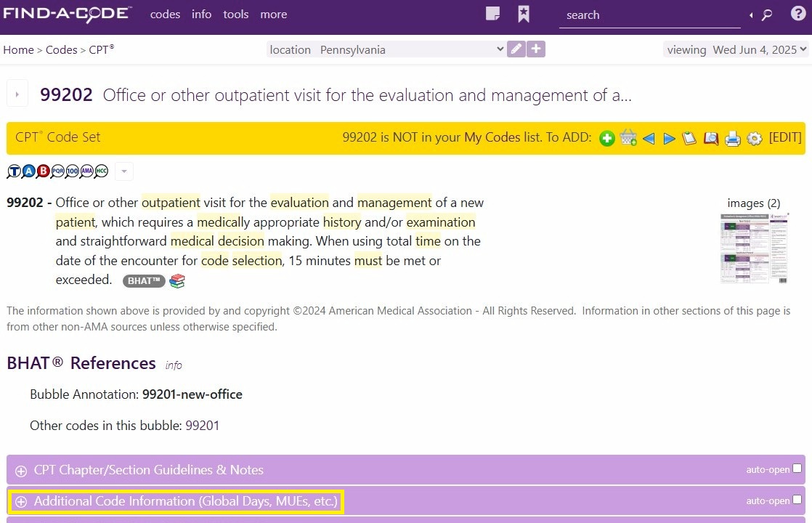Open the more menu
Viewport: 812px width, 523px height.
pos(273,15)
